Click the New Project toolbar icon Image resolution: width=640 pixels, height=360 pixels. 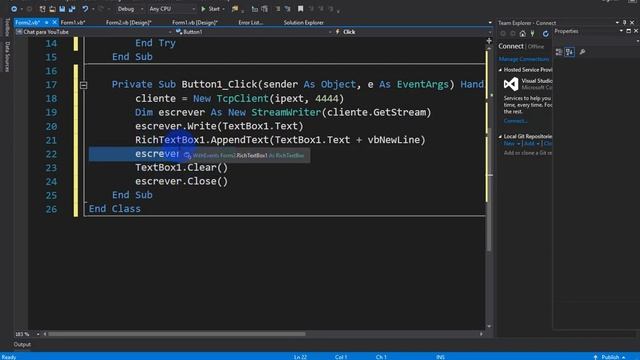pos(42,9)
